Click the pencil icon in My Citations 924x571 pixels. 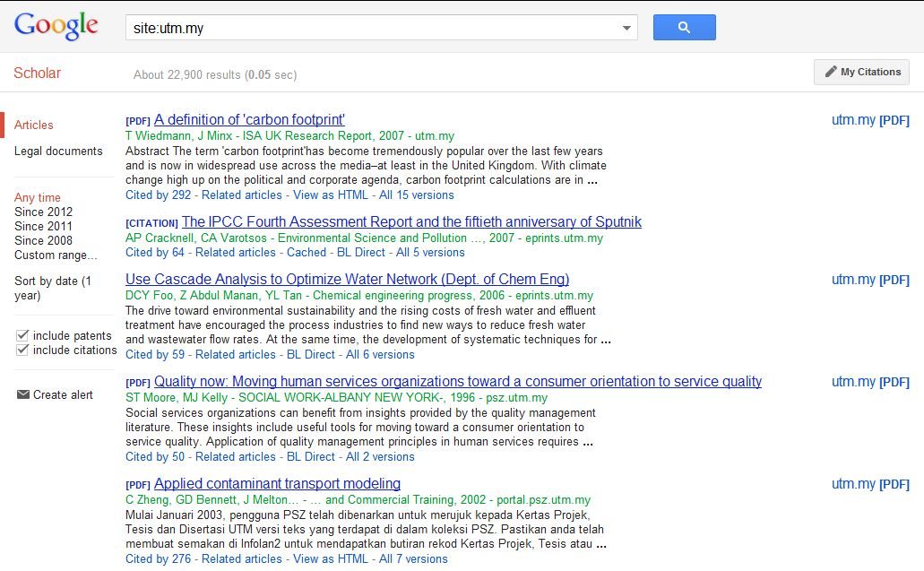pos(830,72)
